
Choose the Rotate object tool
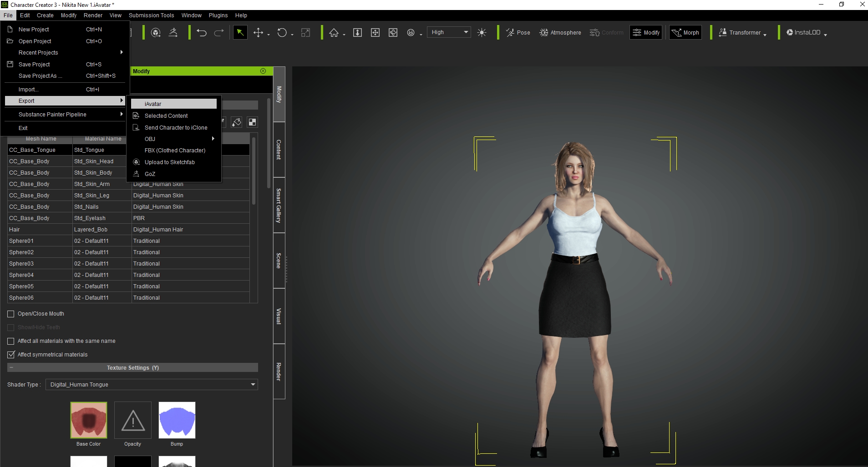282,32
